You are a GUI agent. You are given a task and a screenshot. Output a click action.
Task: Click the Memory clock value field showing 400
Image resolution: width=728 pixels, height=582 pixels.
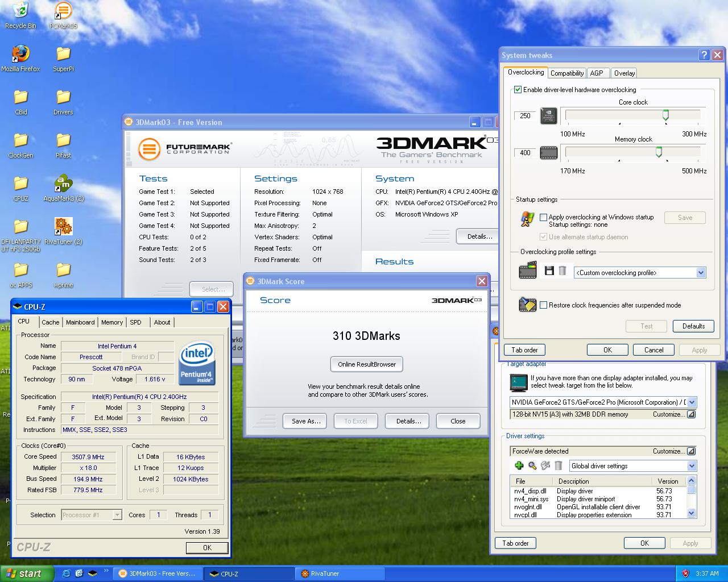525,152
